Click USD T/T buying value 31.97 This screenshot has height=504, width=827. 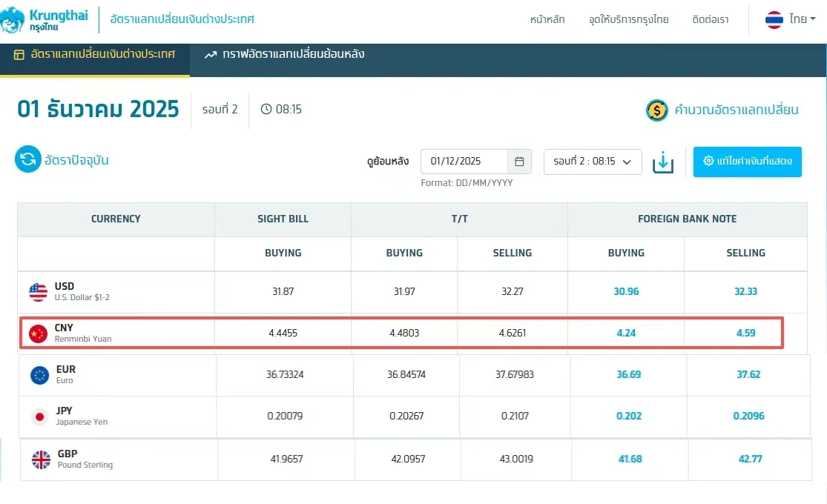[404, 291]
